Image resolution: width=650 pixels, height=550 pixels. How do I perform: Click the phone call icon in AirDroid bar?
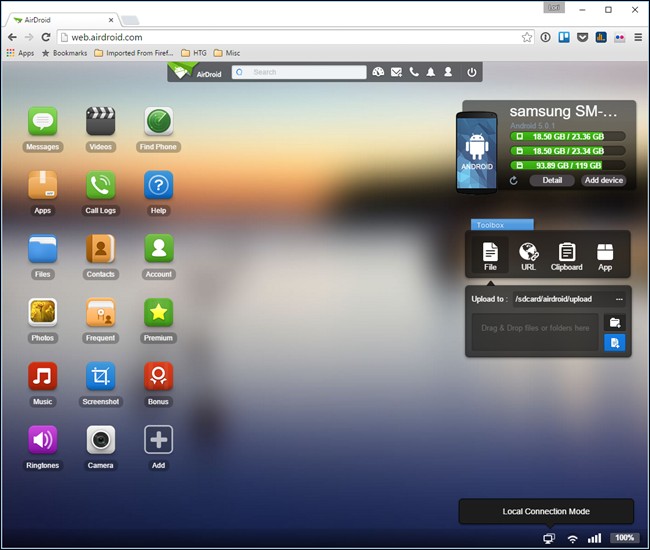pyautogui.click(x=414, y=72)
